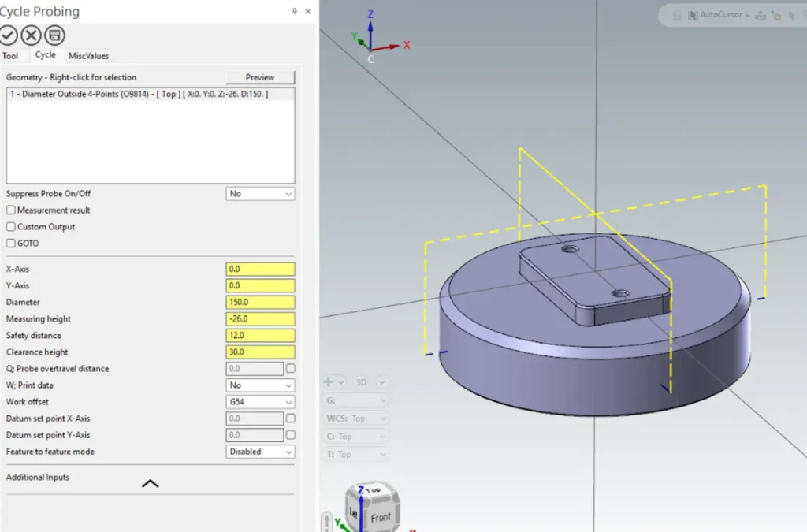Open the T: Top tool plane dropdown
The image size is (807, 532).
click(355, 454)
